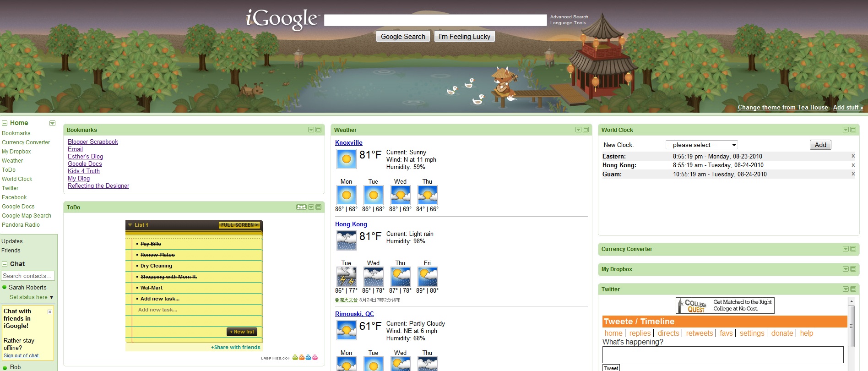Open Bookmarks gadget dropdown menu
This screenshot has width=868, height=371.
click(x=311, y=130)
